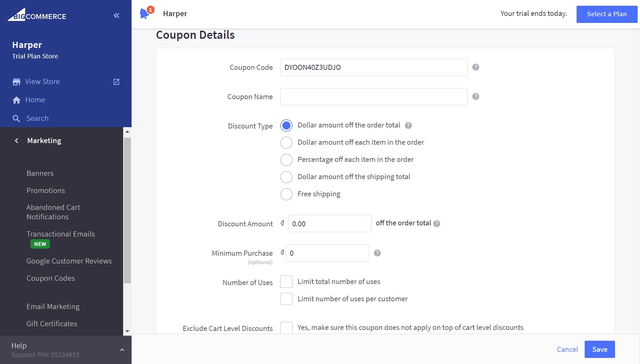Click the View Store external link icon
640x364 pixels.
[x=116, y=82]
